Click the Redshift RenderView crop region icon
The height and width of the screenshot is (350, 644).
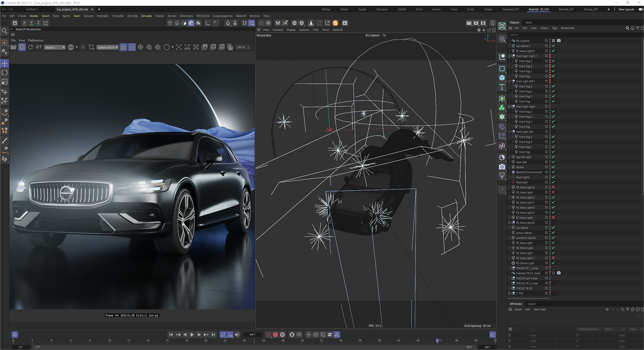(91, 47)
